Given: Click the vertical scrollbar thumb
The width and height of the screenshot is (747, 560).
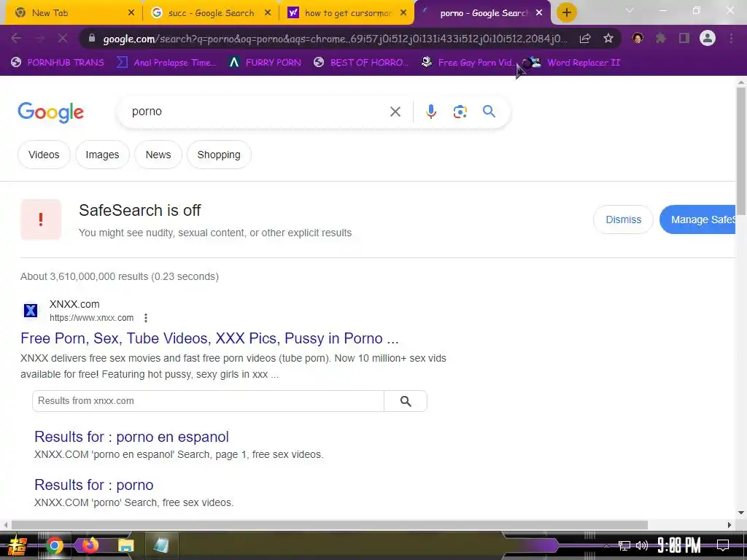Looking at the screenshot, I should pos(741,150).
